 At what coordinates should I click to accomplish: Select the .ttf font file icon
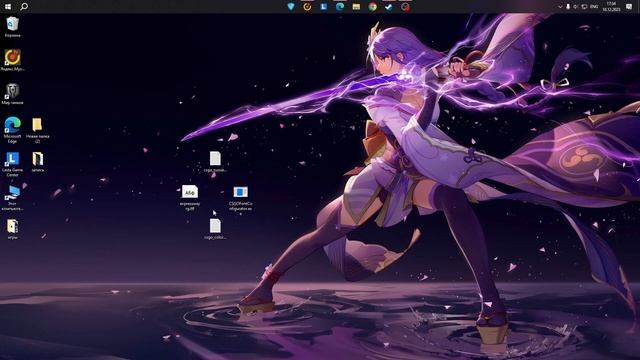pyautogui.click(x=190, y=198)
